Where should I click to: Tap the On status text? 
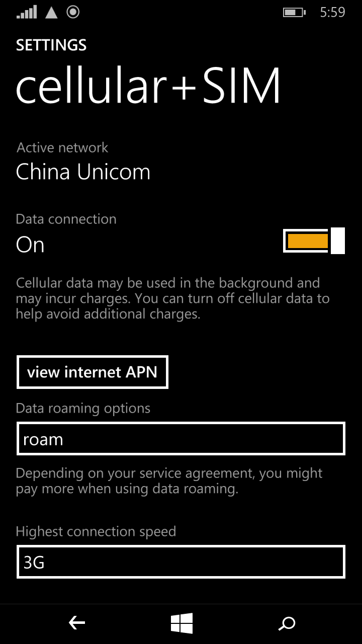[30, 245]
